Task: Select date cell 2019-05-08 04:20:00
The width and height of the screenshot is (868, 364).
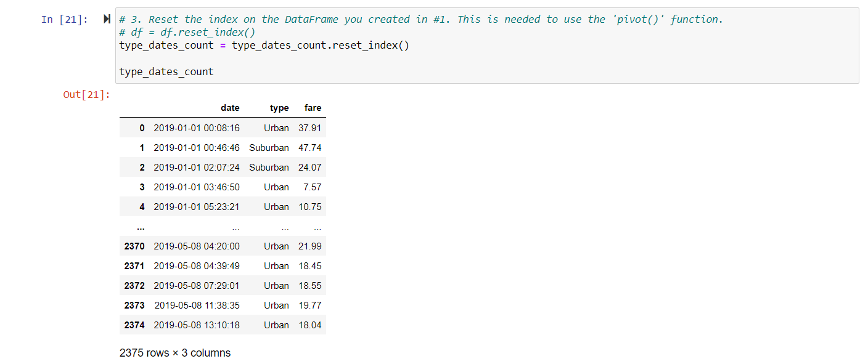Action: pyautogui.click(x=197, y=246)
